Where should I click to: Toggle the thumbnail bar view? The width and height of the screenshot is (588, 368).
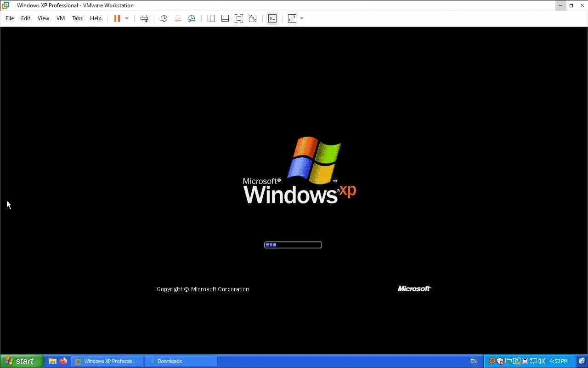coord(225,18)
